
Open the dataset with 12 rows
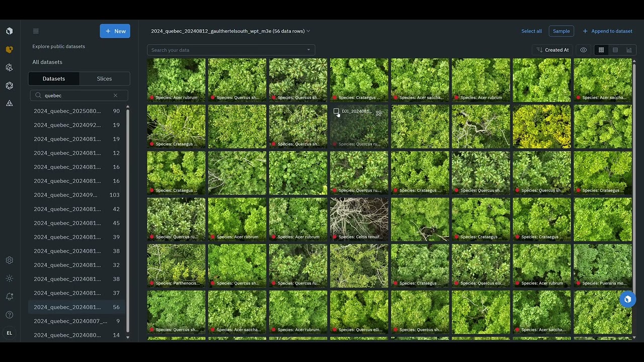pyautogui.click(x=77, y=153)
